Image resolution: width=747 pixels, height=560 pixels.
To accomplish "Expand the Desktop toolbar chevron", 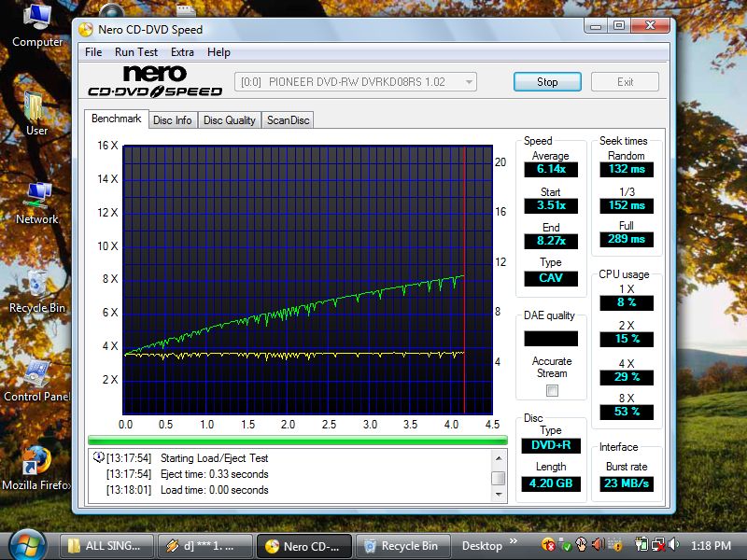I will coord(513,541).
